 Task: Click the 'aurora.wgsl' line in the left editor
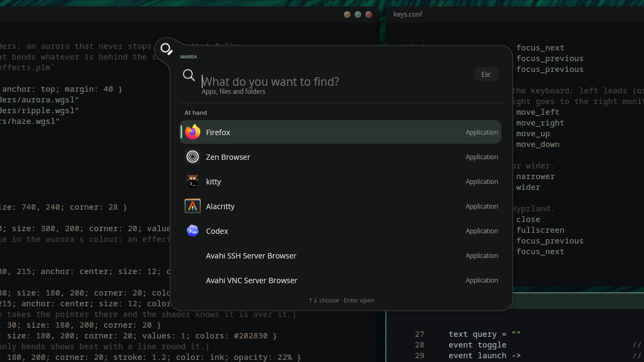[40, 100]
